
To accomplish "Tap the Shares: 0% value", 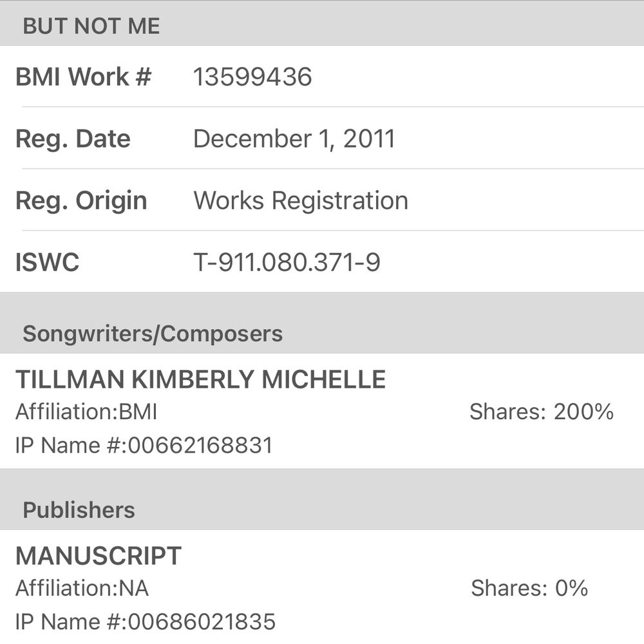I will tap(529, 589).
